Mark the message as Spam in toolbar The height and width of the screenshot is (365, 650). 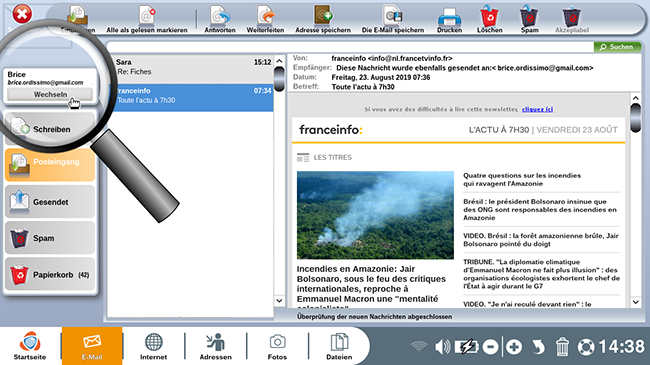tap(529, 19)
